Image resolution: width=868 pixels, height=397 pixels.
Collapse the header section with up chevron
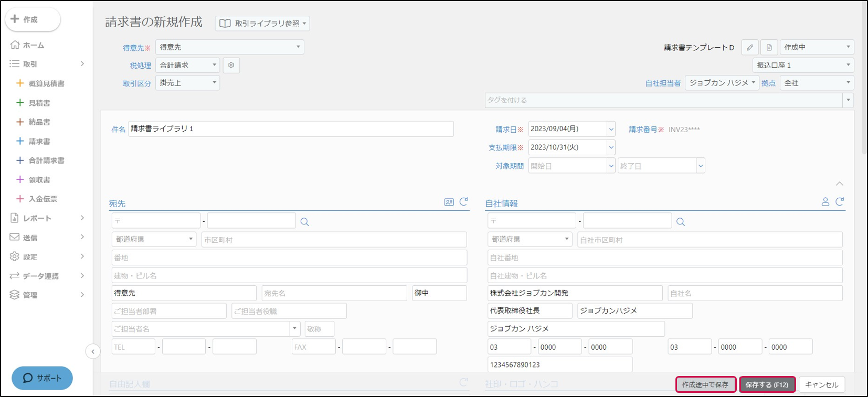pos(840,184)
